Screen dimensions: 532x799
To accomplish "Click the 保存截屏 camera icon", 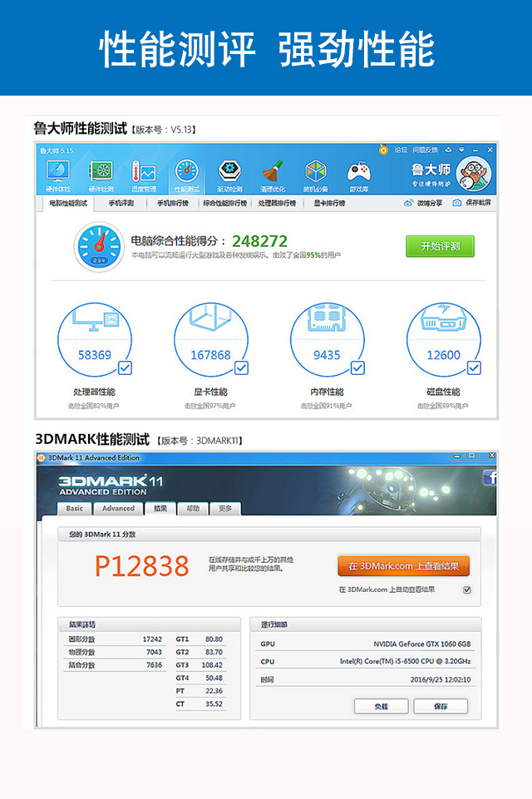I will tap(457, 203).
